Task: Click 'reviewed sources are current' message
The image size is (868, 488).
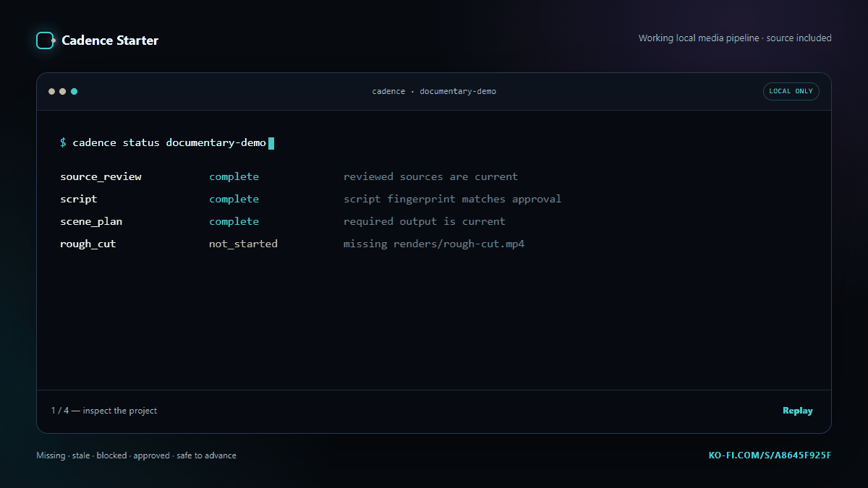Action: pos(430,176)
